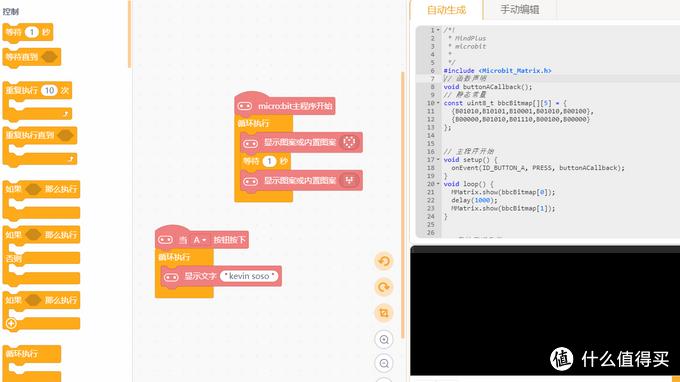Screen dimensions: 680x382
Task: Open the 手动编辑 tab
Action: coord(520,10)
